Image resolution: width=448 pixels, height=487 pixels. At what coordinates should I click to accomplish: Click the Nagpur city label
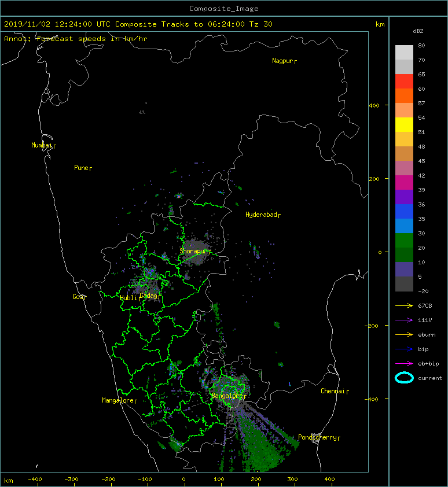(282, 61)
